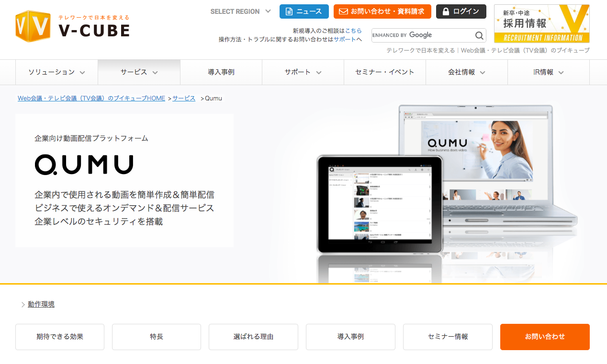607x364 pixels.
Task: Click the news document icon
Action: [289, 11]
